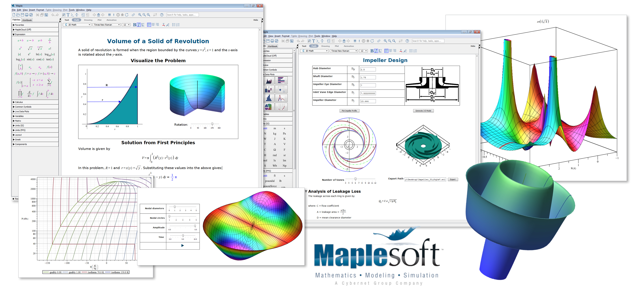This screenshot has width=644, height=296.
Task: Click the help question mark icon in left window
Action: pyautogui.click(x=162, y=15)
